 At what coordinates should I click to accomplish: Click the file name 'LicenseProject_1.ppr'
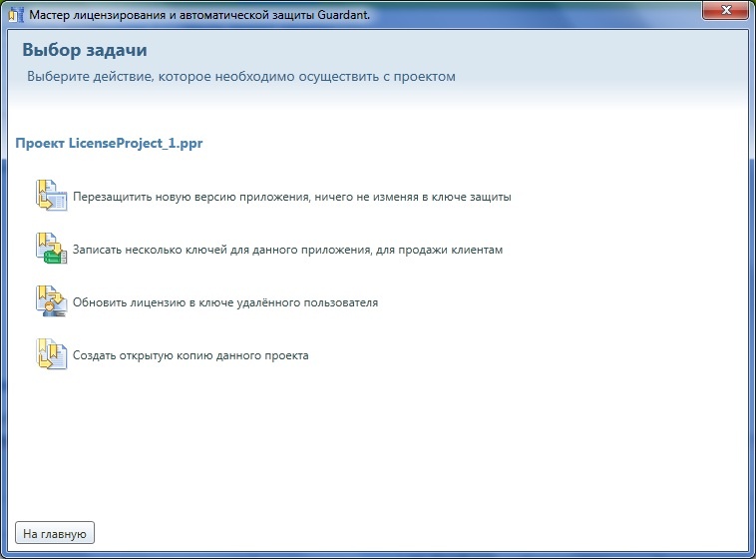pos(136,143)
